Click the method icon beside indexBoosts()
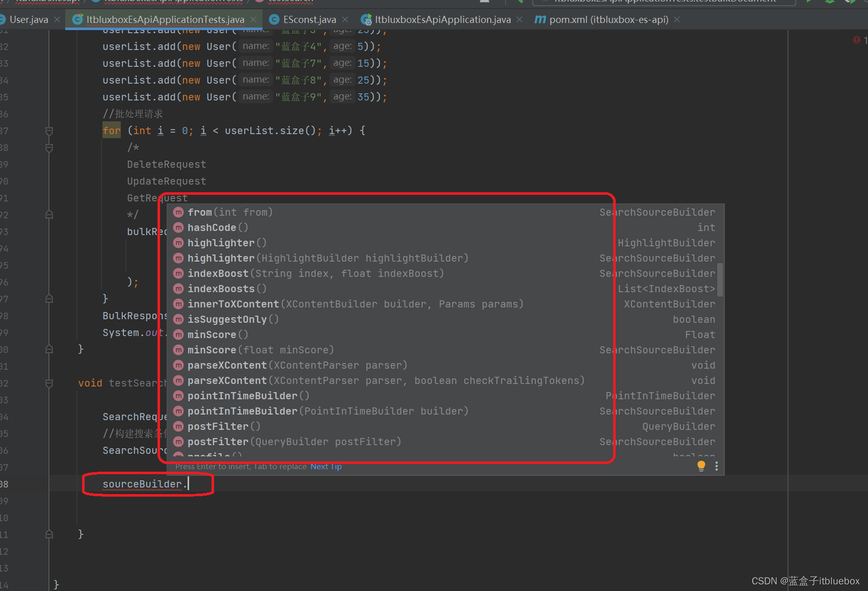The height and width of the screenshot is (591, 868). click(178, 289)
